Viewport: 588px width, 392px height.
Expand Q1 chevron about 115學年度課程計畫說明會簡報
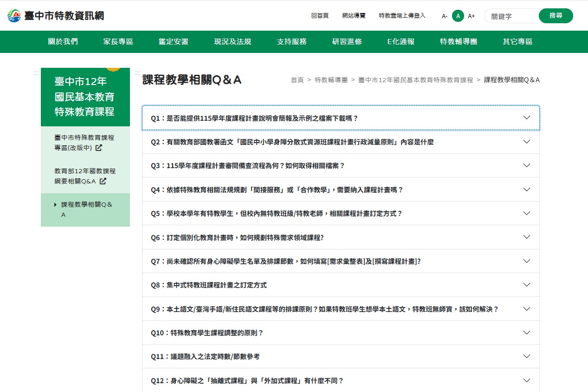[x=526, y=118]
